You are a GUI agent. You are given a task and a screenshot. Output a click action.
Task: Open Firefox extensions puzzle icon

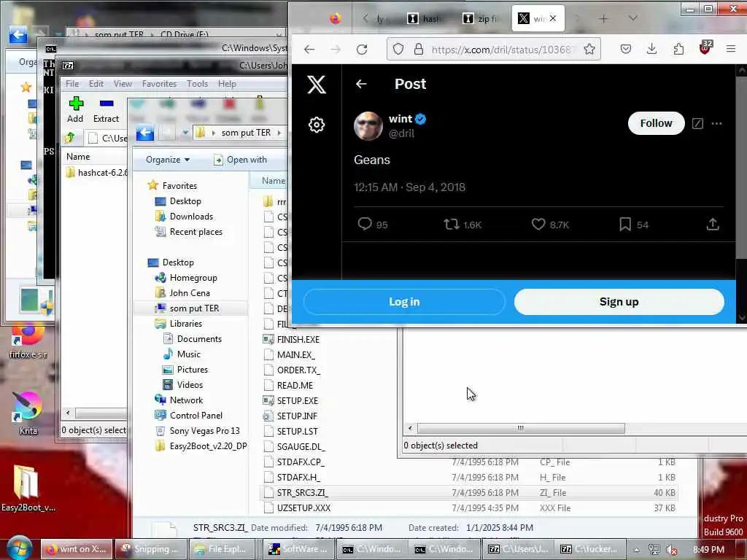pyautogui.click(x=678, y=49)
